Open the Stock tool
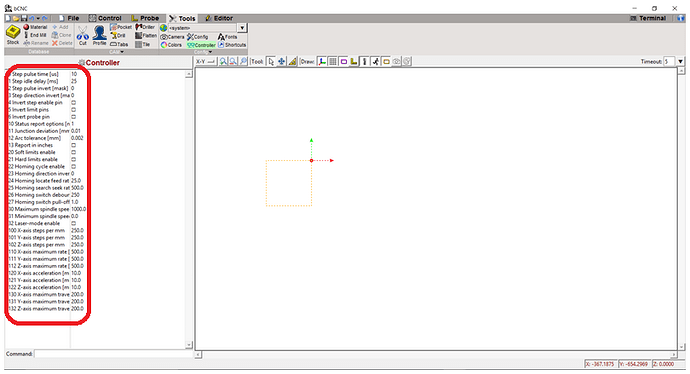This screenshot has height=374, width=690. click(x=13, y=35)
